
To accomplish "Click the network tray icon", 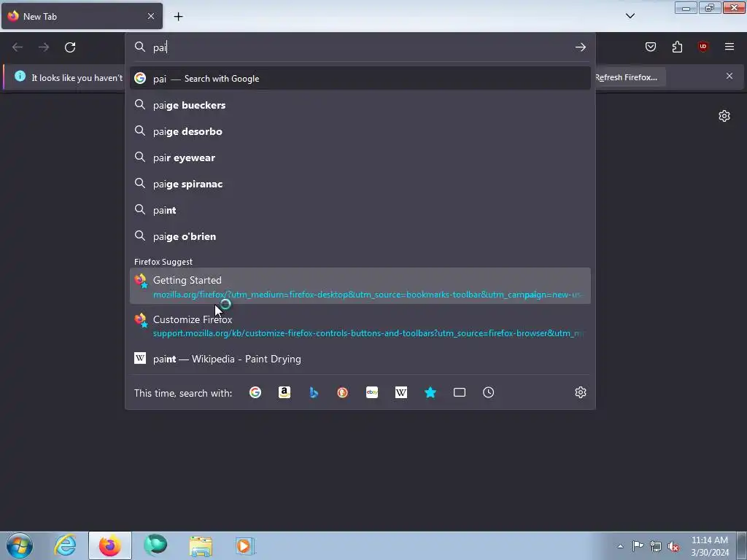I will [x=656, y=546].
